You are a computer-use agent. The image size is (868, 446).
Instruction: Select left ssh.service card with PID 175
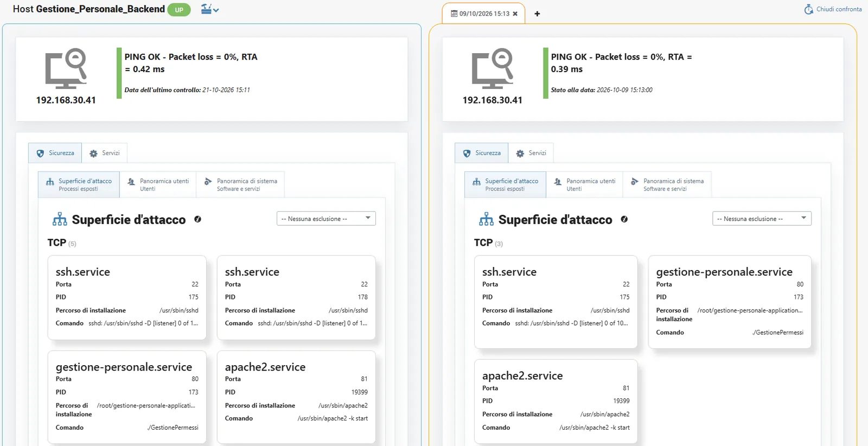(127, 297)
